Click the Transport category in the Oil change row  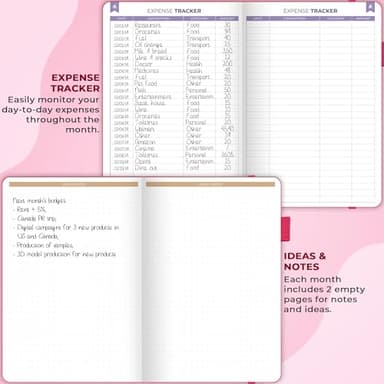click(198, 45)
